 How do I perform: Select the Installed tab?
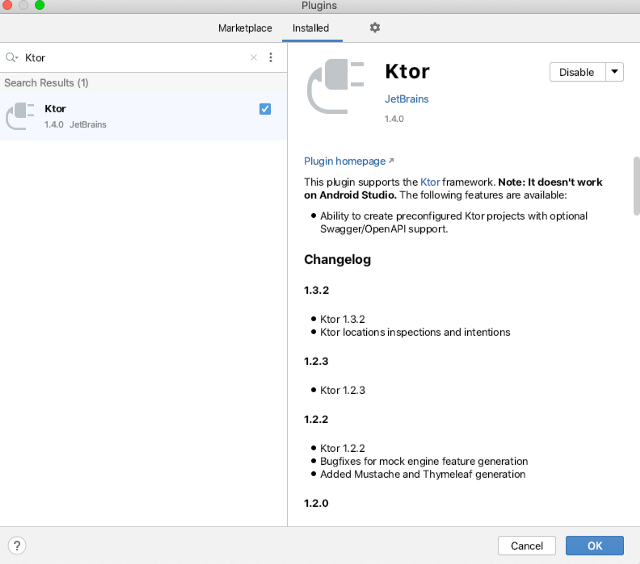coord(311,28)
